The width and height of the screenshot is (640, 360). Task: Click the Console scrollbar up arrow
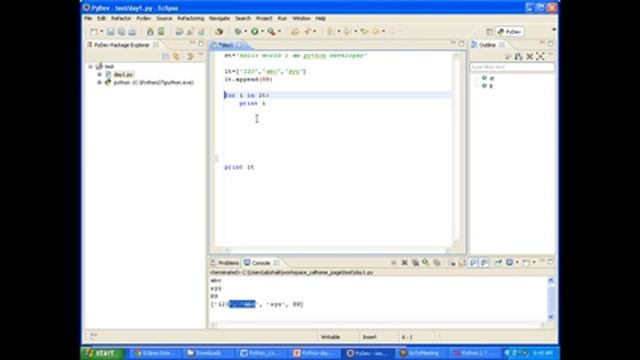pos(551,281)
